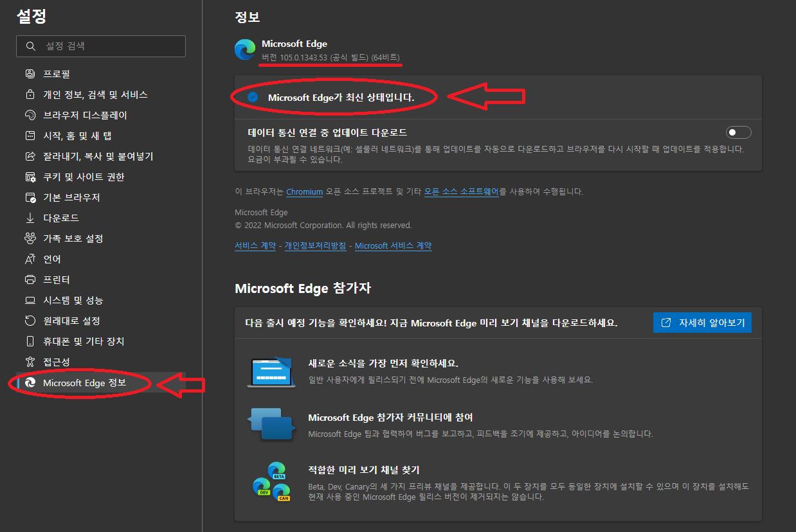Open the Microsoft 서비스 계약 link

click(393, 245)
